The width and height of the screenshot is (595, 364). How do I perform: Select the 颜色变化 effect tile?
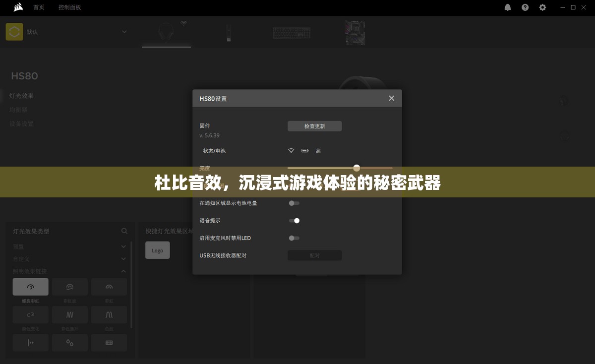(x=30, y=314)
